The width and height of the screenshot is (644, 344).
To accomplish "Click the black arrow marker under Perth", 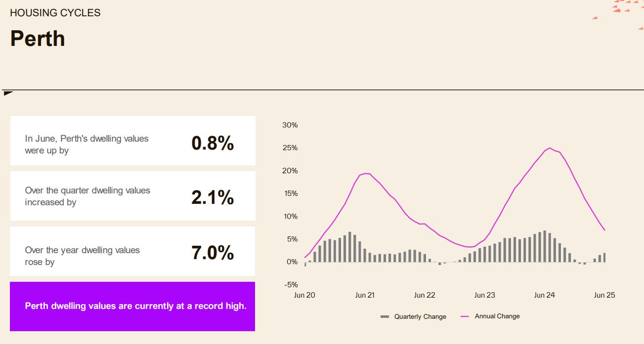I will (7, 93).
